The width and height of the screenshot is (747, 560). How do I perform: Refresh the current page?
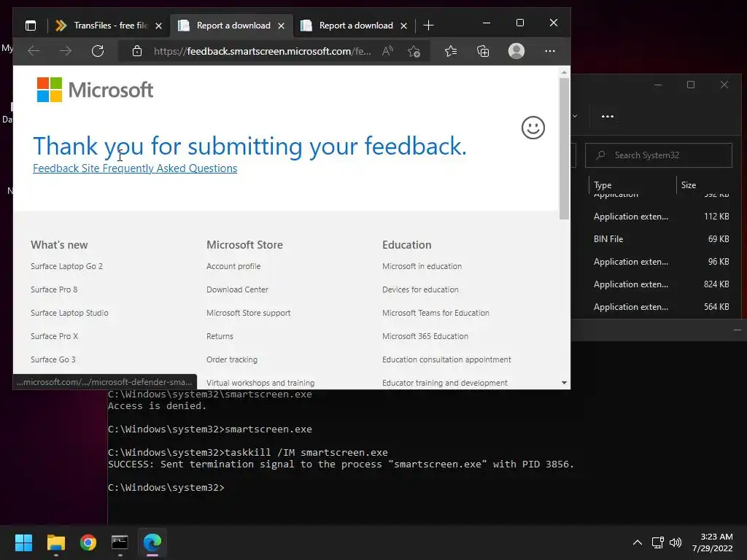pyautogui.click(x=98, y=51)
